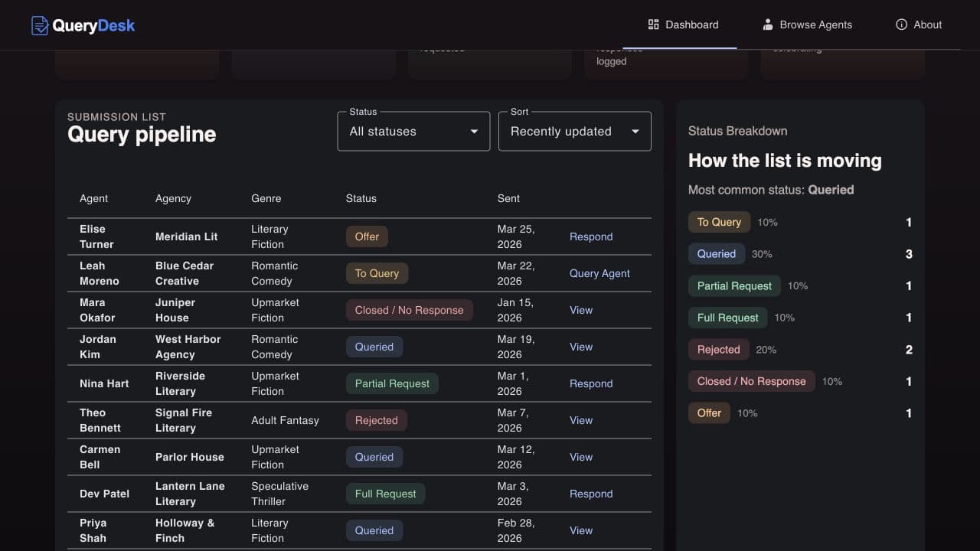Click View for Priya Shah
This screenshot has height=551, width=980.
[x=581, y=530]
